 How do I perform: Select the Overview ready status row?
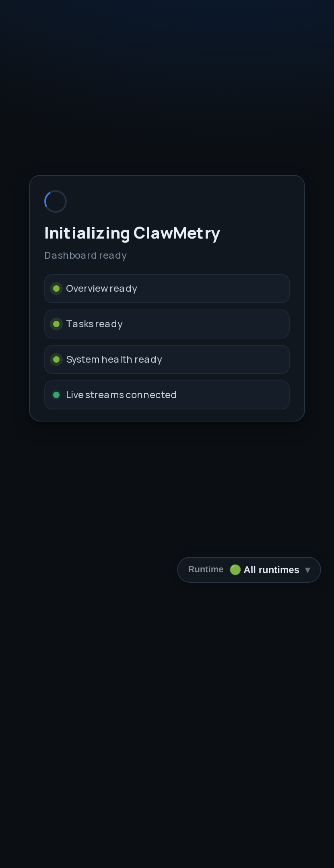pos(167,289)
